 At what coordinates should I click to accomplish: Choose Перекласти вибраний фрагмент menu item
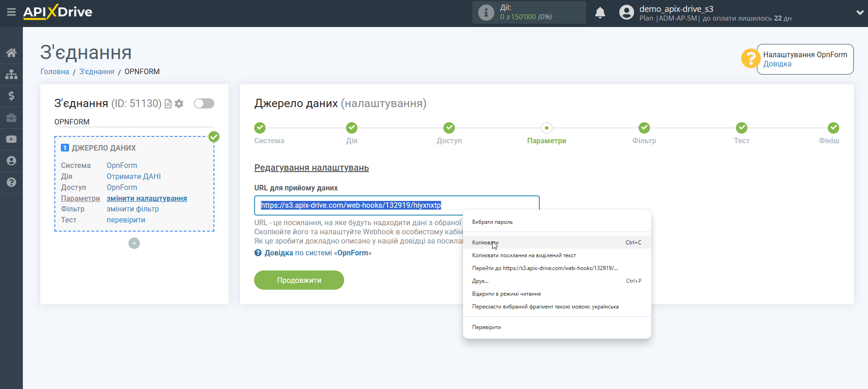click(557, 307)
